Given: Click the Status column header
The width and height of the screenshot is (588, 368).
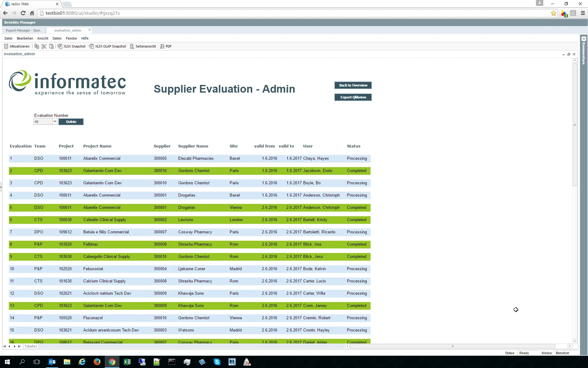Looking at the screenshot, I should pyautogui.click(x=354, y=146).
